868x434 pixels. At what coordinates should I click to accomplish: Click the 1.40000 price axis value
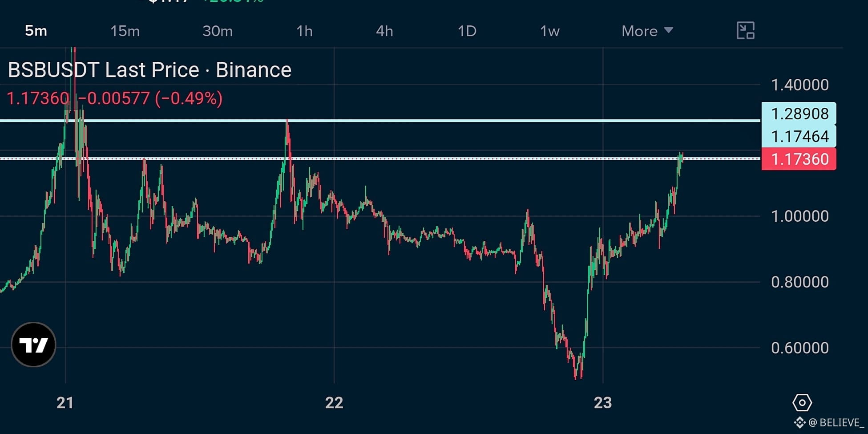[800, 85]
